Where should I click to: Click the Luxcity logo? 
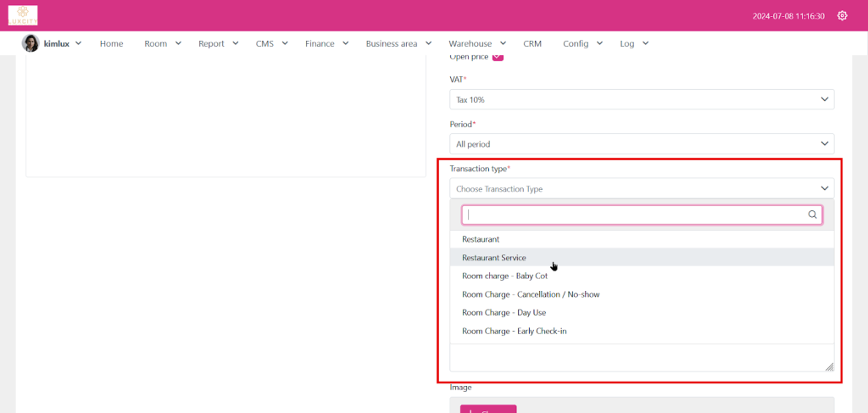(x=23, y=15)
